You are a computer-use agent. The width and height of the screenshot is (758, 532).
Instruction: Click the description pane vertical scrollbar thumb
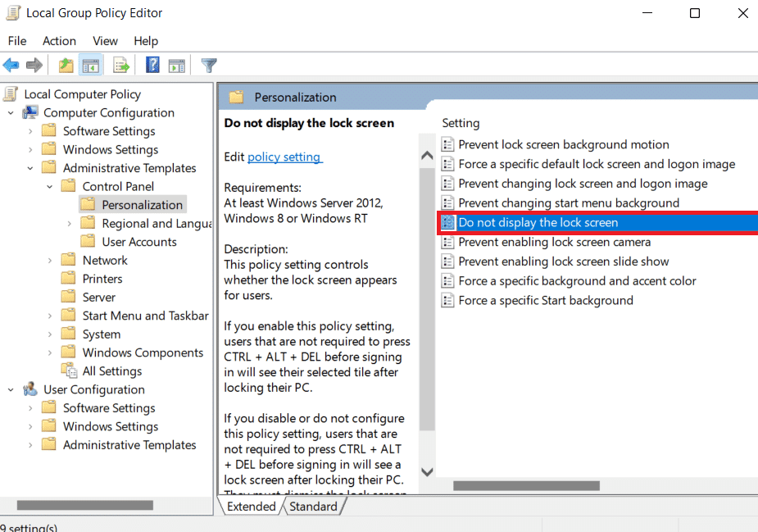point(427,299)
